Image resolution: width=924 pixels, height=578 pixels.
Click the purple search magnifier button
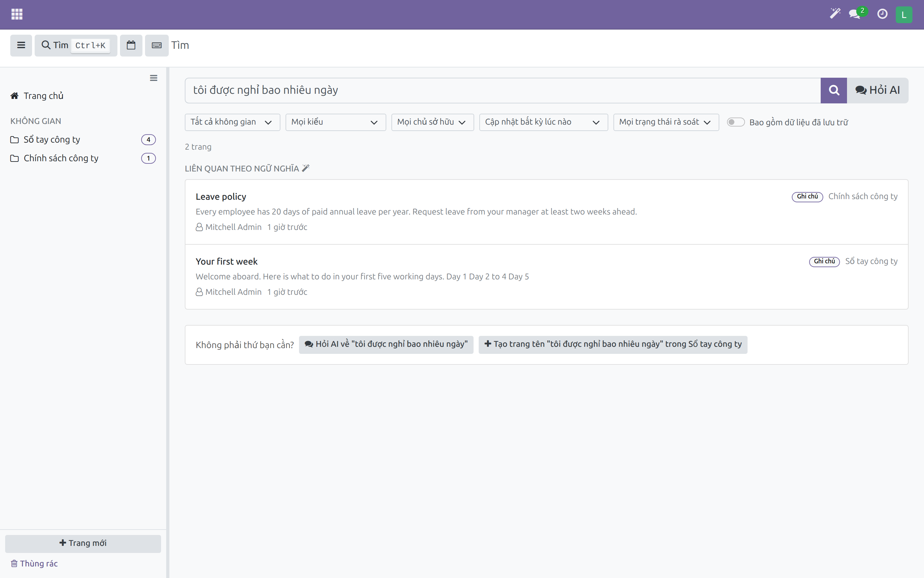click(x=834, y=90)
